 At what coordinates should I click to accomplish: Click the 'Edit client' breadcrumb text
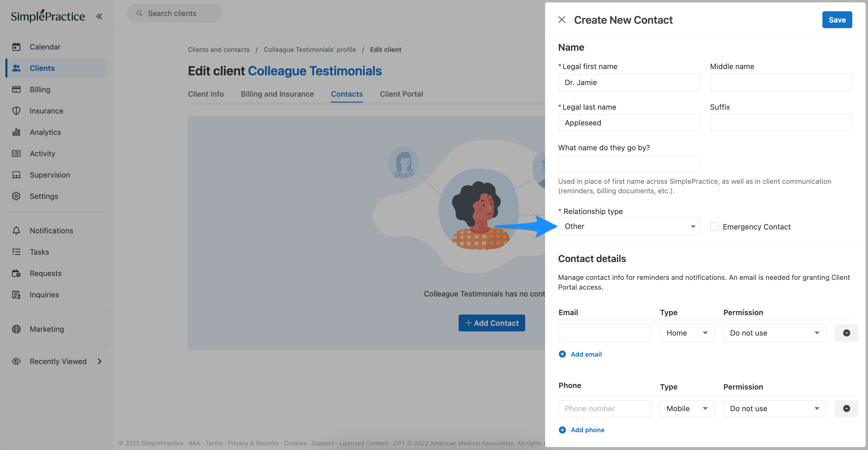385,50
